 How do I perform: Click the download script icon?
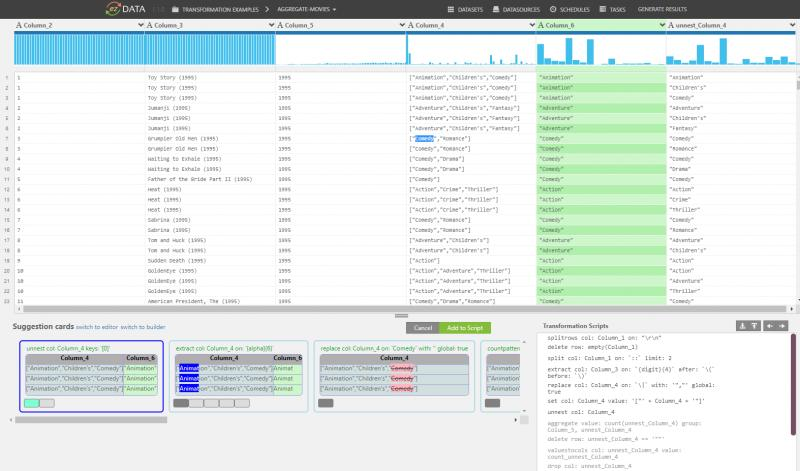pyautogui.click(x=742, y=326)
